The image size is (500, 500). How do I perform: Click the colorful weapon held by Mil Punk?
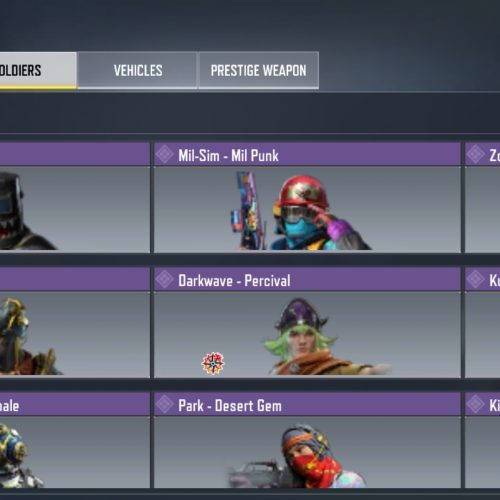(x=247, y=211)
